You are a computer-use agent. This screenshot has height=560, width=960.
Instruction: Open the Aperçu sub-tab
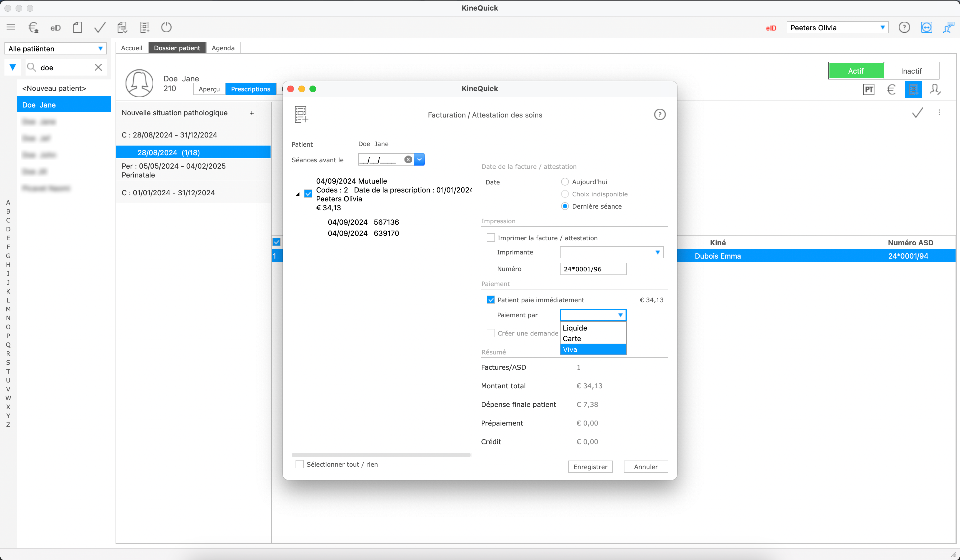pyautogui.click(x=209, y=89)
